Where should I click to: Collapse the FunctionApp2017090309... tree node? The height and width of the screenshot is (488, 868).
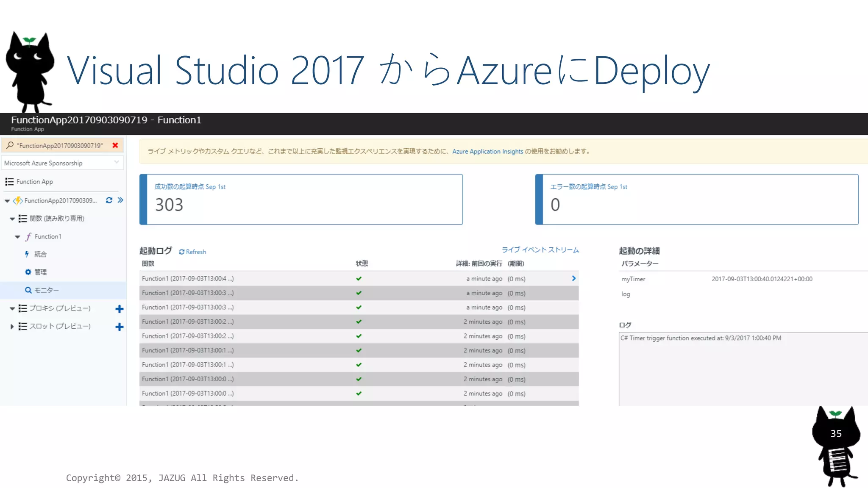[x=7, y=201]
